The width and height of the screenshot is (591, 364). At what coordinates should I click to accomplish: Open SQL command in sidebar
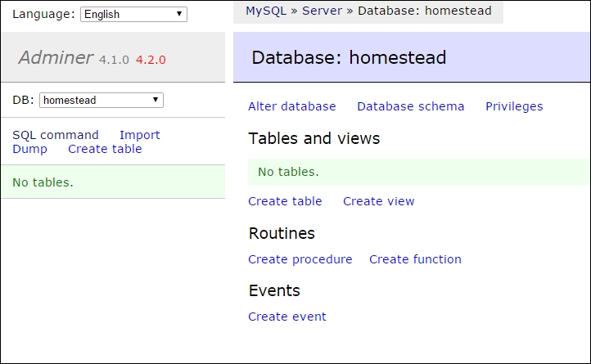pos(56,135)
